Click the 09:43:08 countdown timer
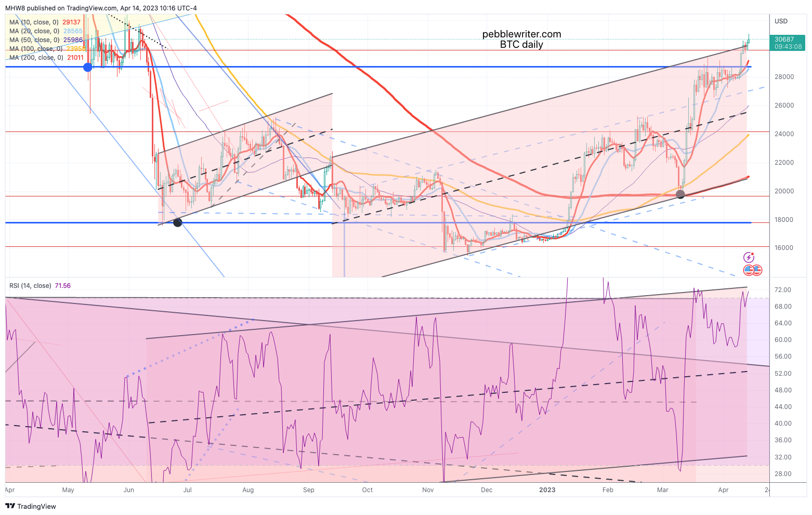Screen dimensions: 812x515 pos(788,47)
